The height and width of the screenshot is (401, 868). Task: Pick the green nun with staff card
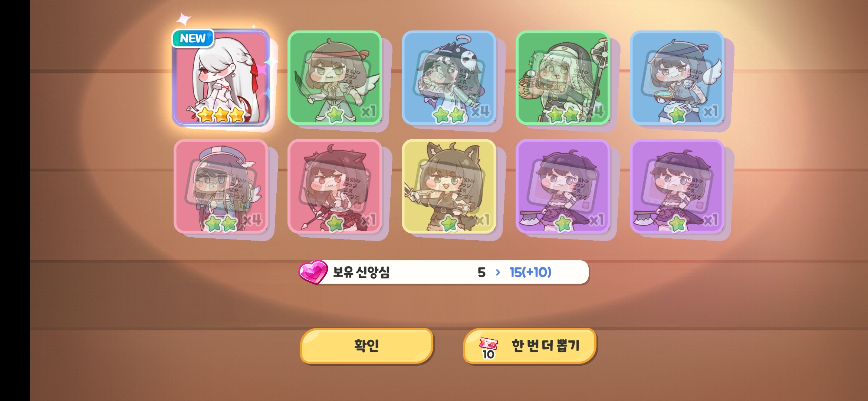point(563,78)
